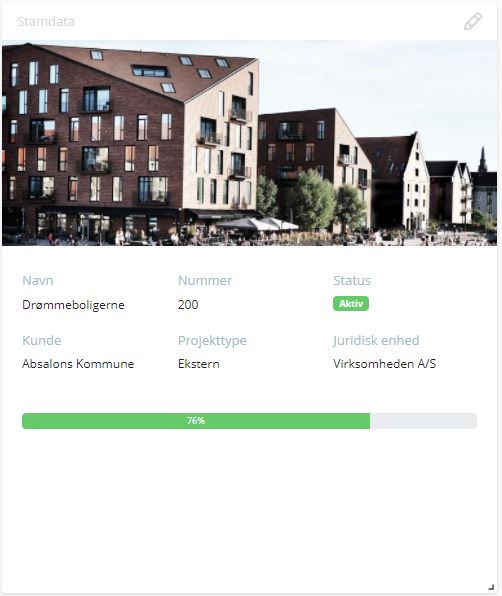Click legal entity Virksomheden A/S
The image size is (502, 596).
tap(385, 364)
